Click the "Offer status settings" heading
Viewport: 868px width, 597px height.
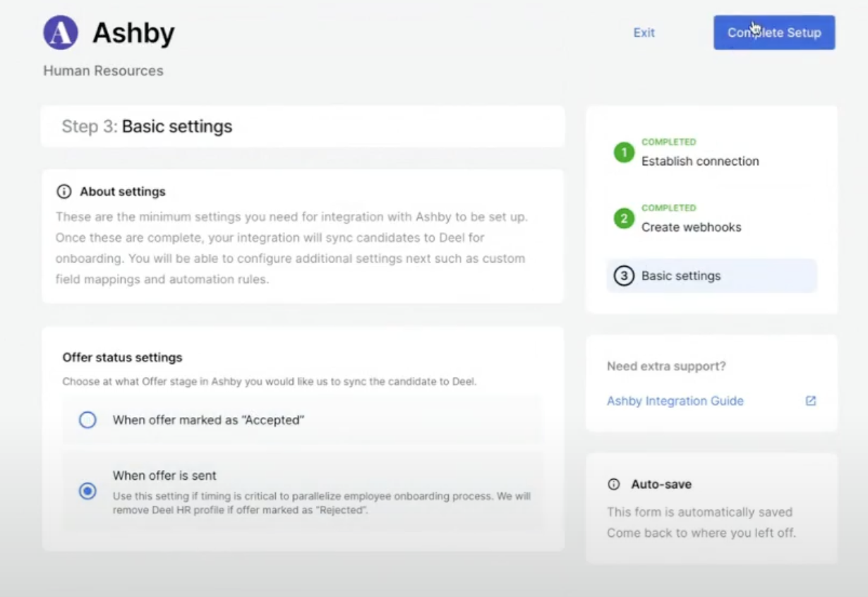122,358
